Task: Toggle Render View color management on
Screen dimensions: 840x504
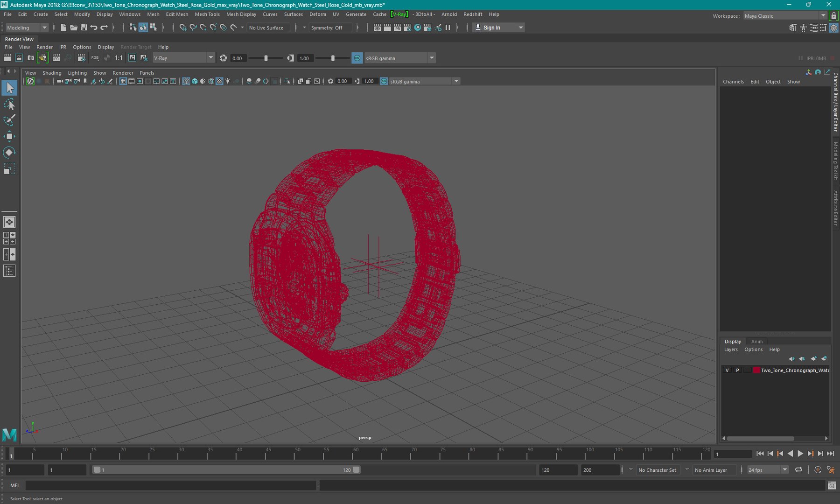Action: pos(357,58)
